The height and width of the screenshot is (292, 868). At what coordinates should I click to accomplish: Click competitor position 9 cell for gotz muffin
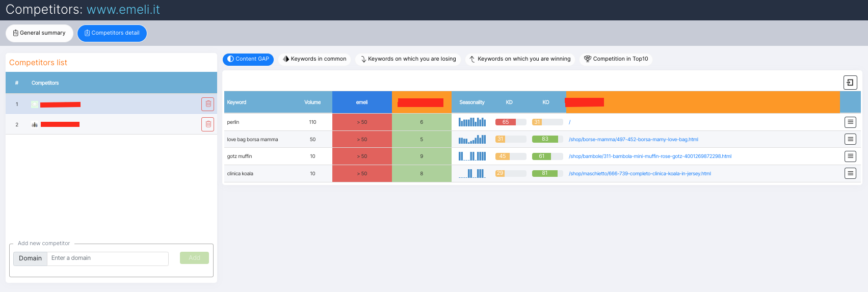(x=422, y=156)
